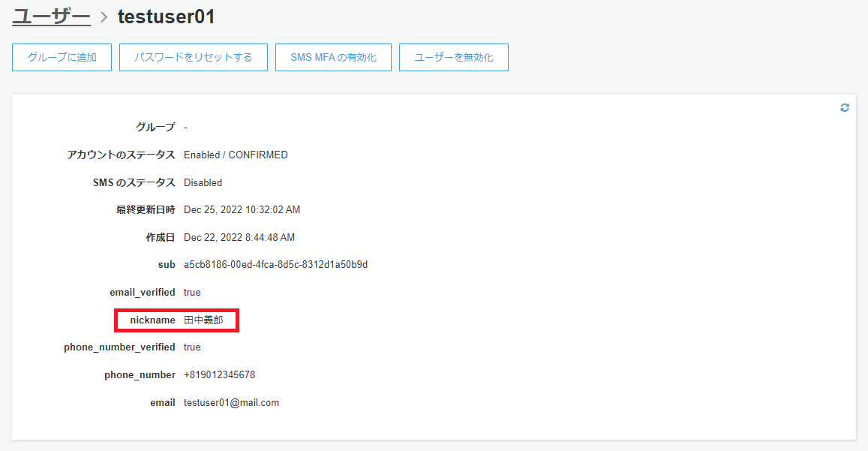868x451 pixels.
Task: Enable SMS MFA via the SMS MFA の有効化 button
Action: pyautogui.click(x=333, y=56)
